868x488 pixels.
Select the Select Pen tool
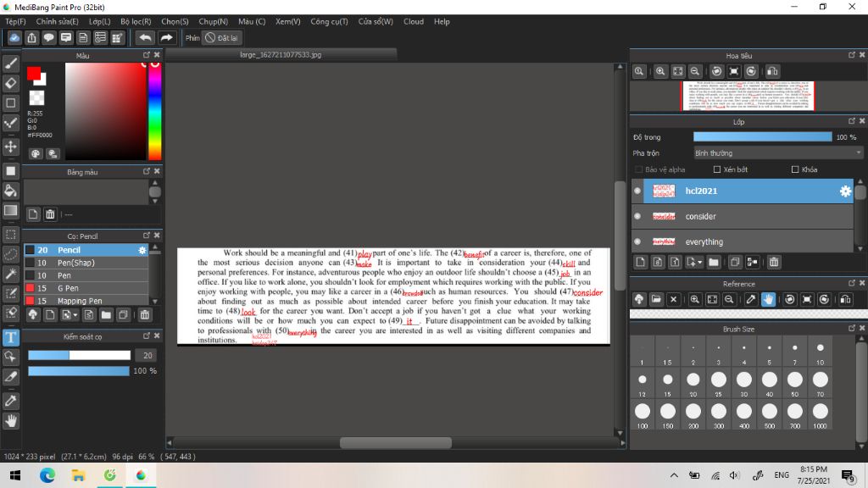(10, 292)
